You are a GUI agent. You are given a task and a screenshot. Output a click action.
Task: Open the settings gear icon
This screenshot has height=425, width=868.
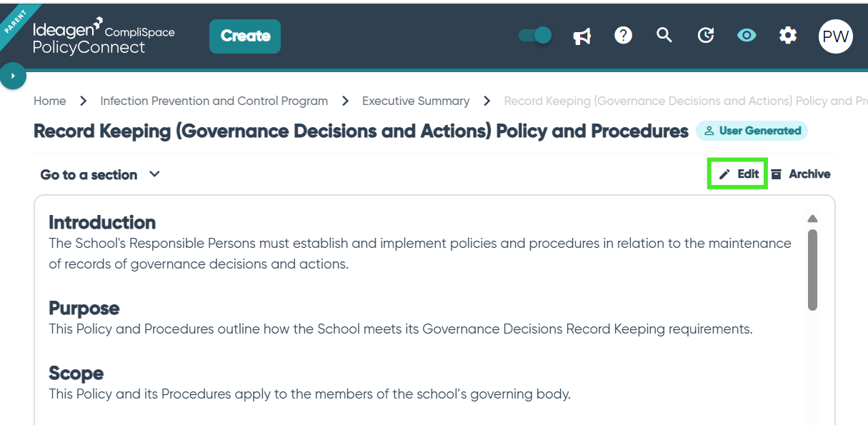(788, 36)
